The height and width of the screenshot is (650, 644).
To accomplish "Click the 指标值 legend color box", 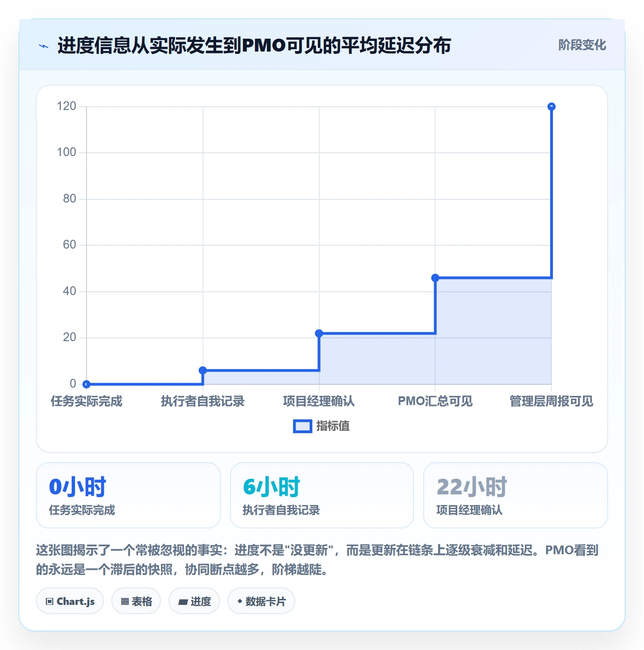I will coord(303,426).
